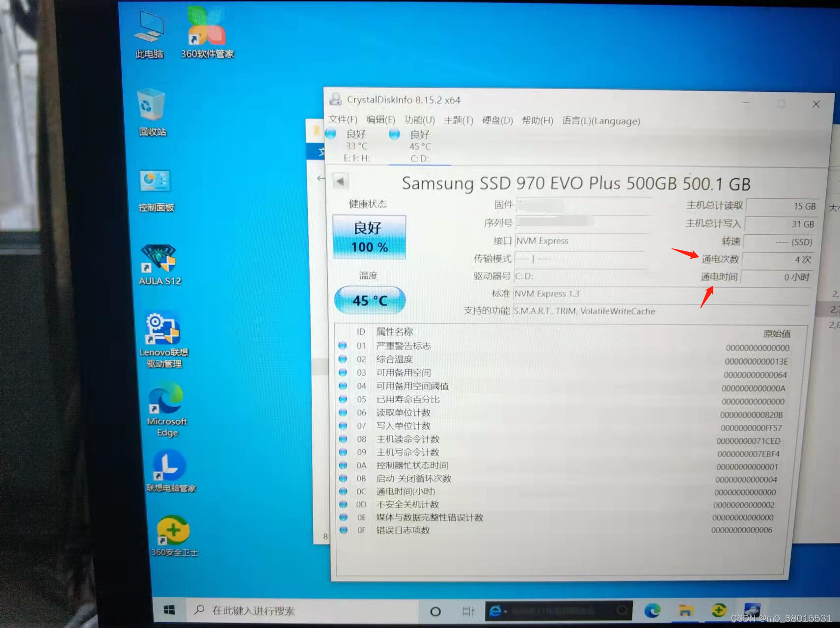Open Microsoft Edge from the taskbar
Screen dimensions: 840x628
pos(652,610)
